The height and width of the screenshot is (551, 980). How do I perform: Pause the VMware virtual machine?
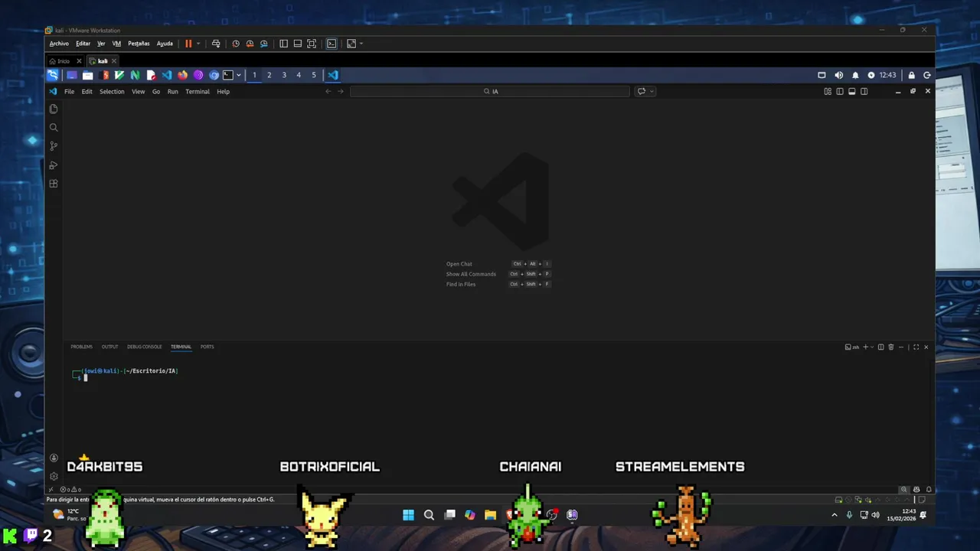tap(188, 44)
